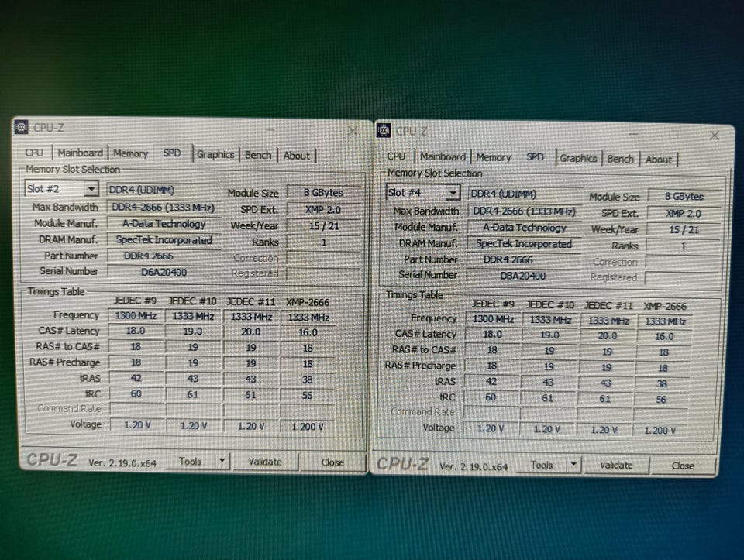
Task: Click the Tools button in right CPU-Z window
Action: click(x=542, y=465)
